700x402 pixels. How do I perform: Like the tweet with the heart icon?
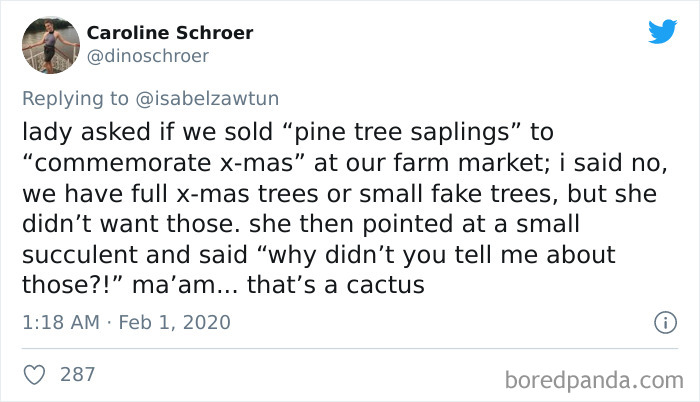(34, 374)
